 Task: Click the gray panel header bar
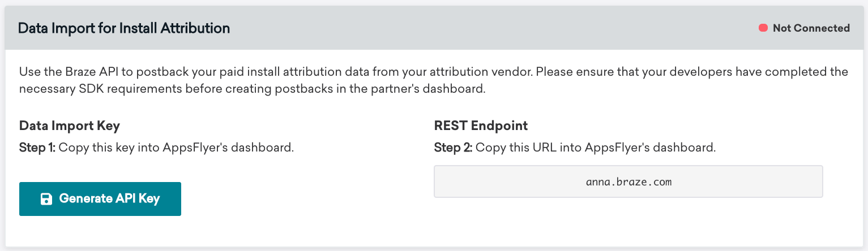(434, 28)
